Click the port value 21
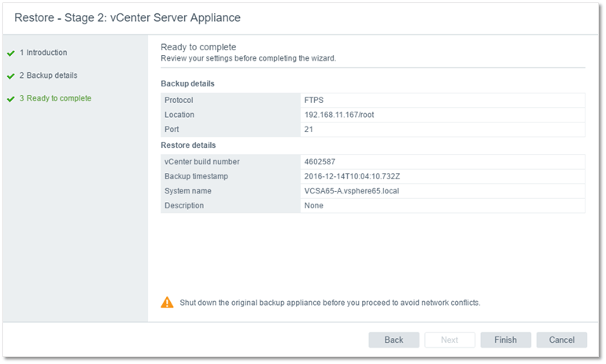This screenshot has height=364, width=606. (x=309, y=129)
